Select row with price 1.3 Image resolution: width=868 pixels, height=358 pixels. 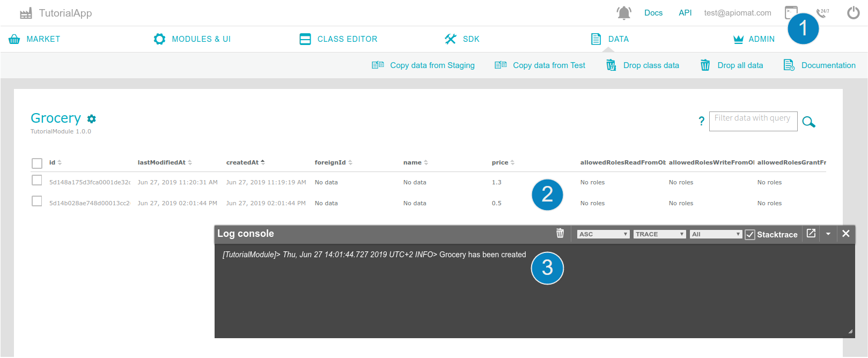click(x=37, y=180)
